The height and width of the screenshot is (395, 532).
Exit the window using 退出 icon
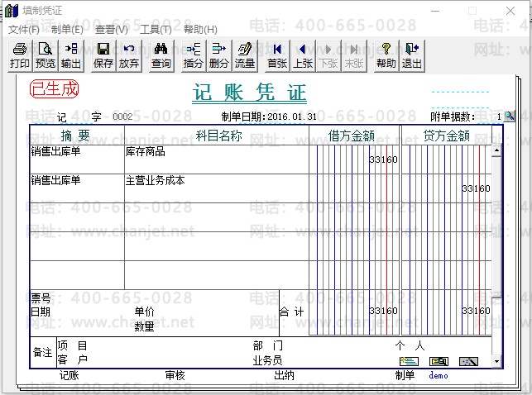click(411, 55)
